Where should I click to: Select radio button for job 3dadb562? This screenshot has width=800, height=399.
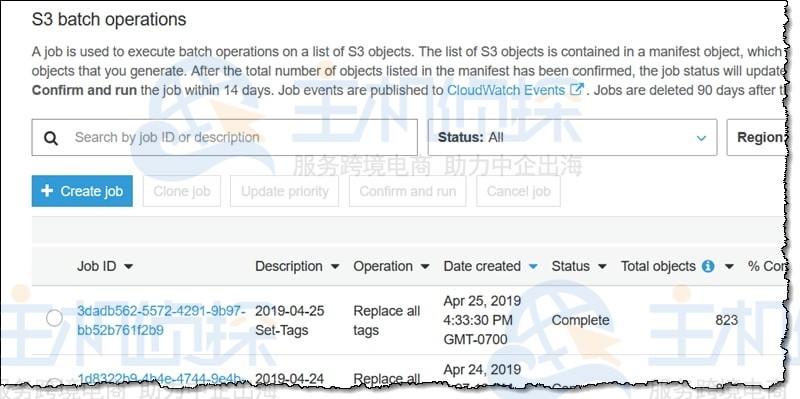click(54, 318)
